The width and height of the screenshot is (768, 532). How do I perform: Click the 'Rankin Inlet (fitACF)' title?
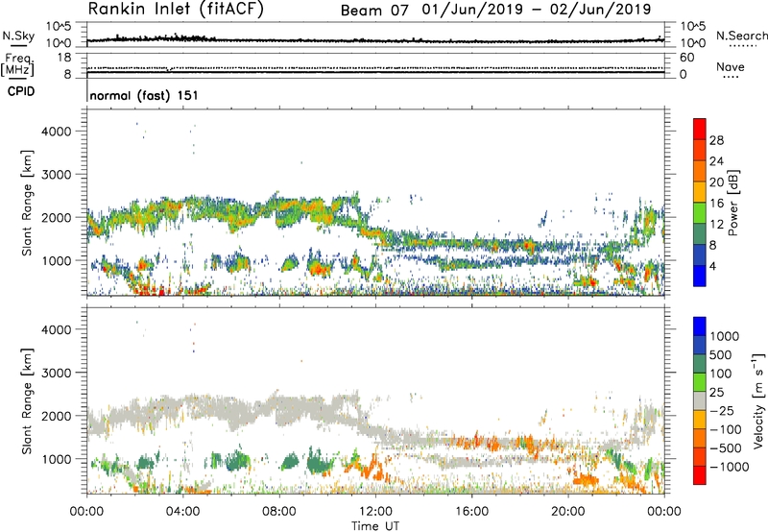coord(176,10)
